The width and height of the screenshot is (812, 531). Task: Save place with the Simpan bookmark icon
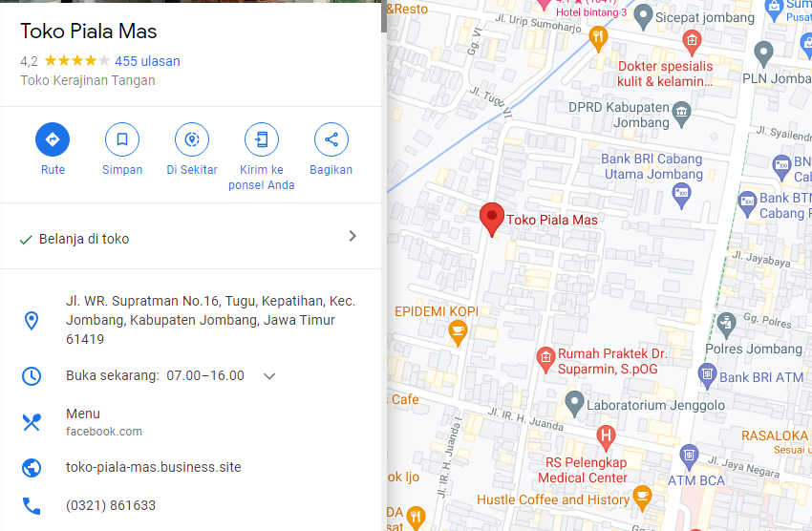(122, 139)
